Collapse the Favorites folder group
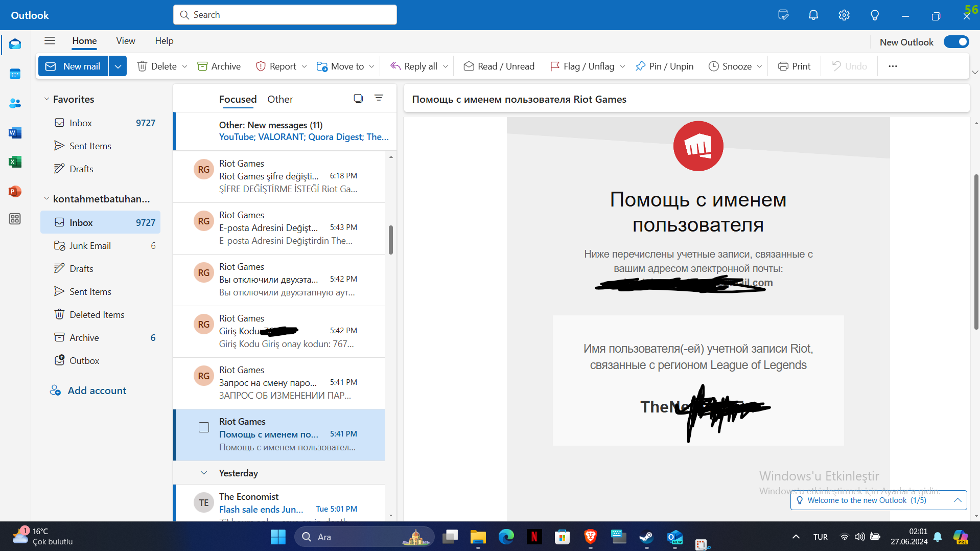 46,99
